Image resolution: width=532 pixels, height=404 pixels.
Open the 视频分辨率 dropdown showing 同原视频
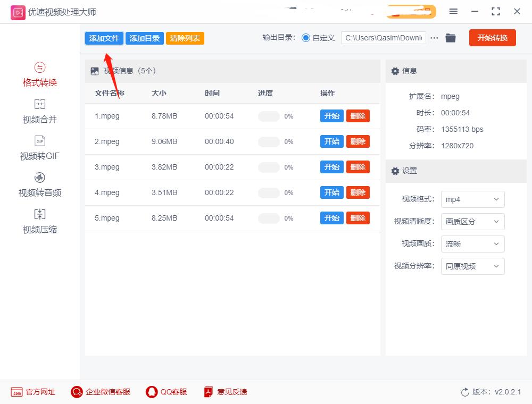472,266
